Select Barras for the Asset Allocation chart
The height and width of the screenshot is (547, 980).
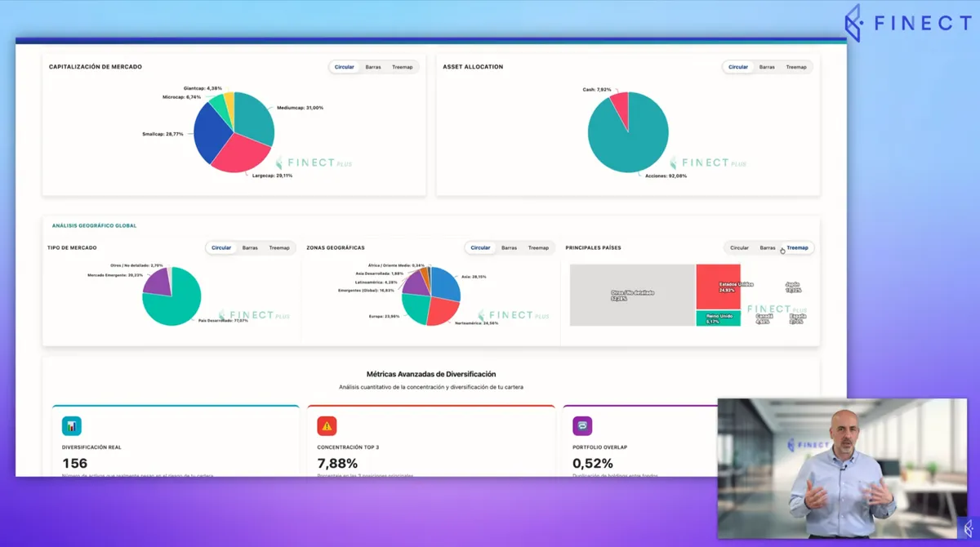click(x=767, y=67)
